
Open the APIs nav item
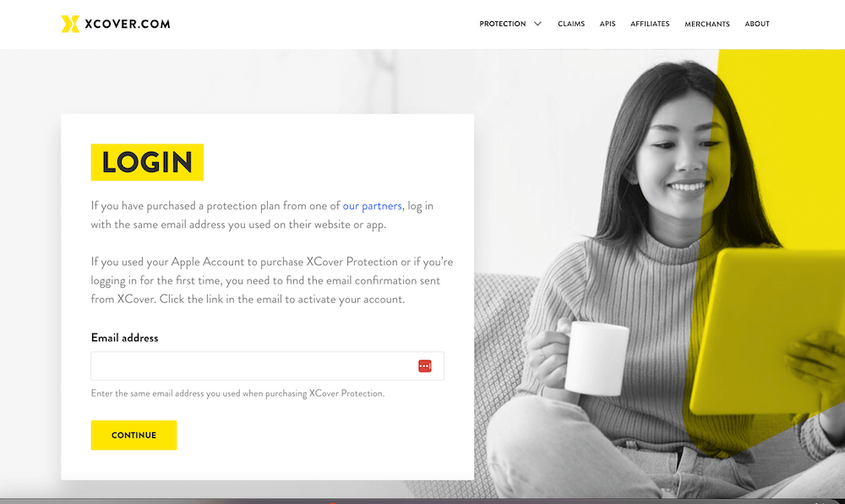[608, 24]
